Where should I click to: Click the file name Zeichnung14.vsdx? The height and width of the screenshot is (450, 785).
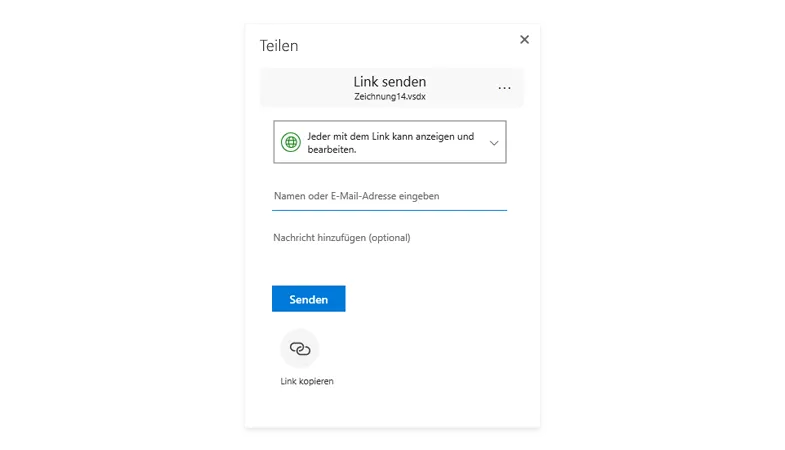tap(390, 97)
